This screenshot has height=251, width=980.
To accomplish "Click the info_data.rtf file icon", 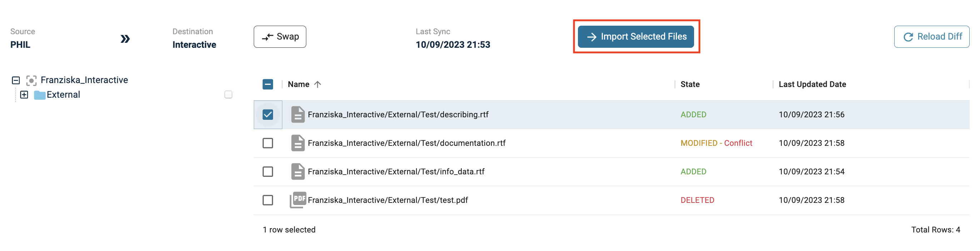I will (297, 171).
